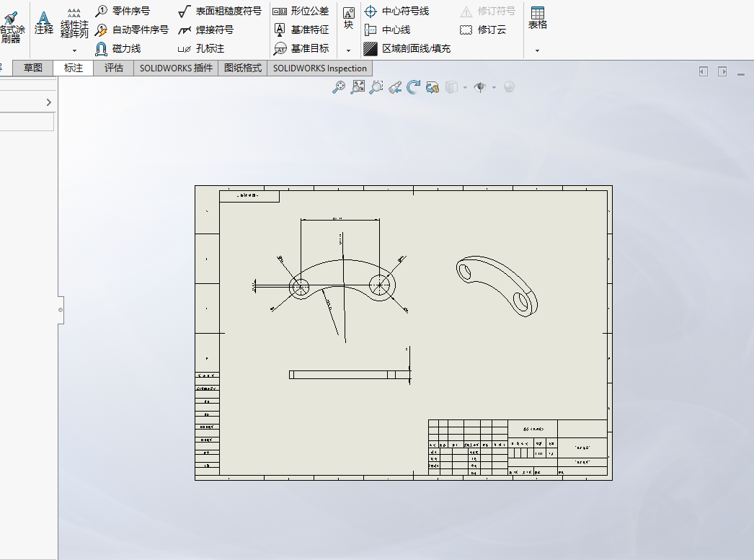The height and width of the screenshot is (560, 754).
Task: Select Hole Callout (孔标注) tool
Action: pos(200,48)
